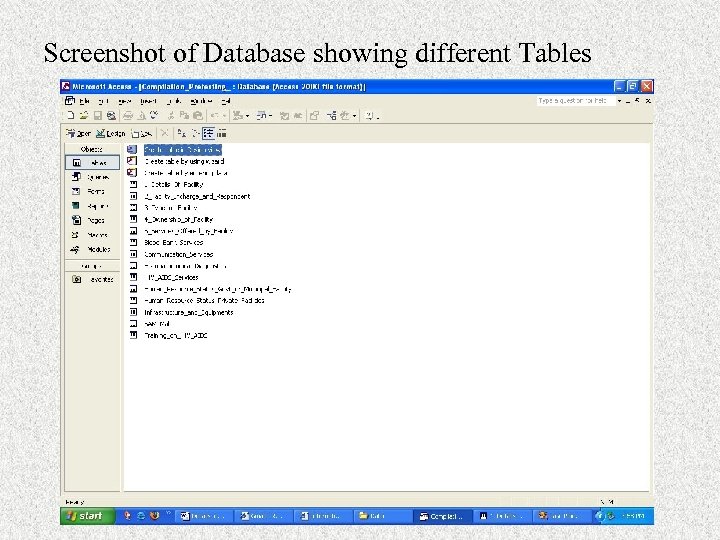Click the Firefox quick launch icon
Screen dimensions: 720x540
click(x=155, y=516)
